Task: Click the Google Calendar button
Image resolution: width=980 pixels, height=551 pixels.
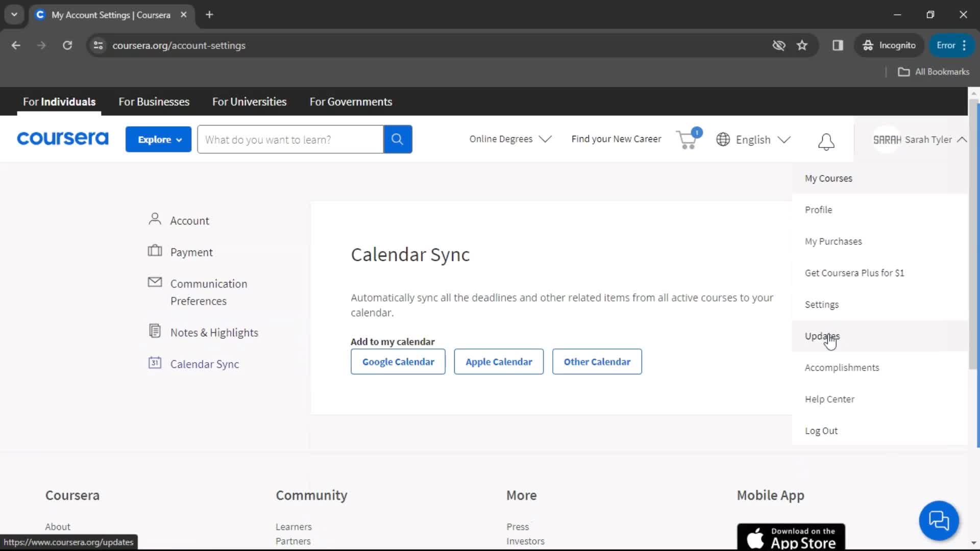Action: point(398,362)
